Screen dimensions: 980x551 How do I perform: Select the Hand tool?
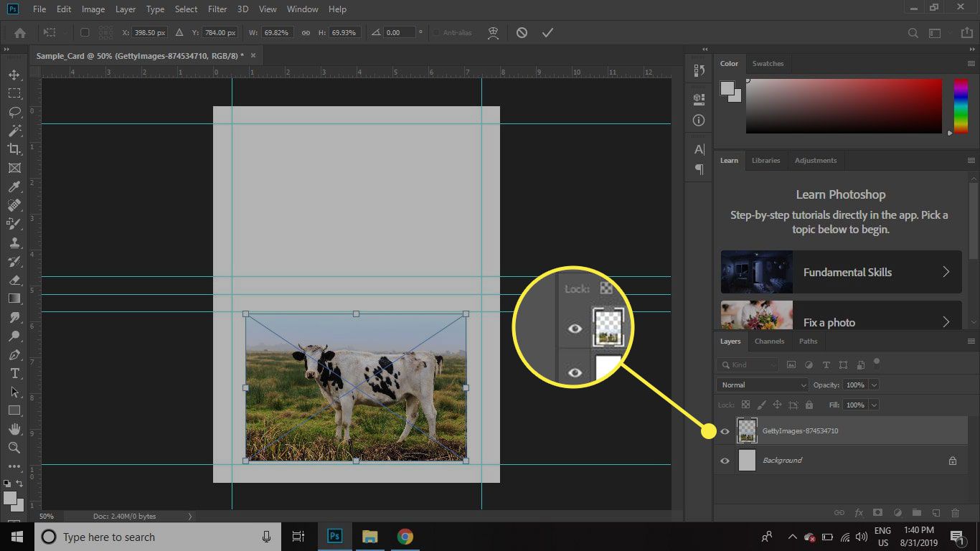coord(14,429)
